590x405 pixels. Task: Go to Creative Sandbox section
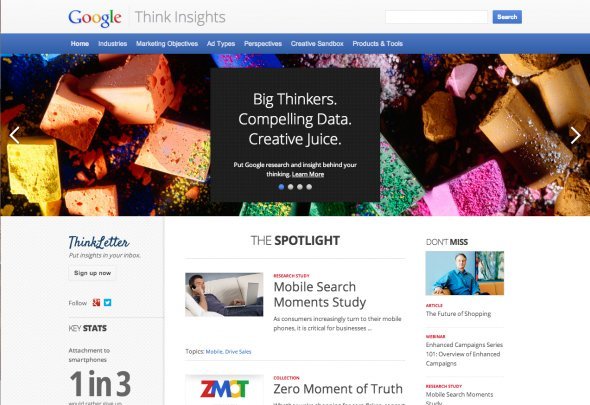[317, 44]
